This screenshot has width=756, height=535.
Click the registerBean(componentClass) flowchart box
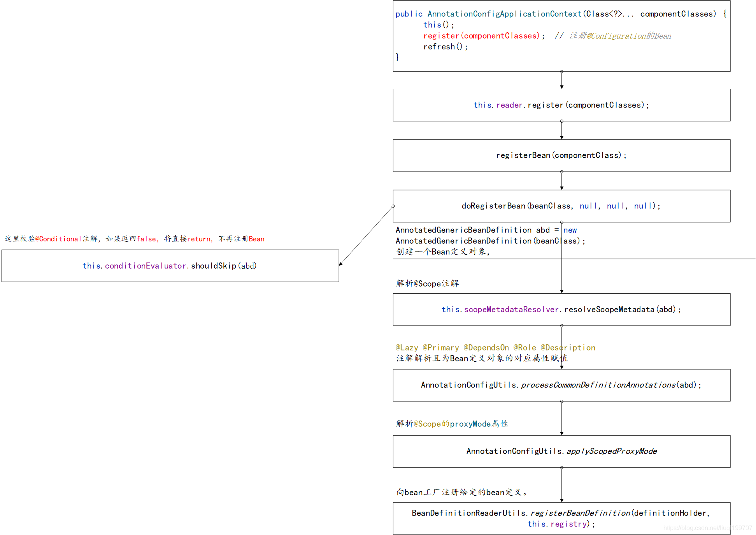pyautogui.click(x=561, y=155)
